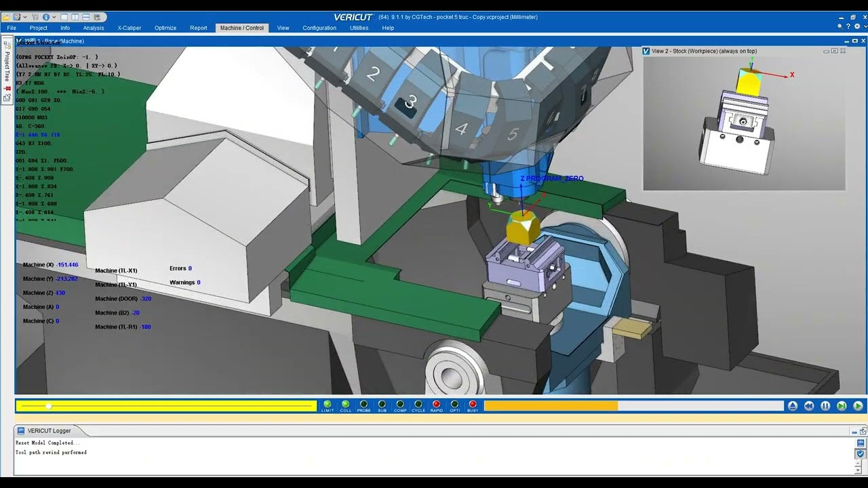Maximize View 2 stock window
The image size is (868, 488).
(835, 51)
